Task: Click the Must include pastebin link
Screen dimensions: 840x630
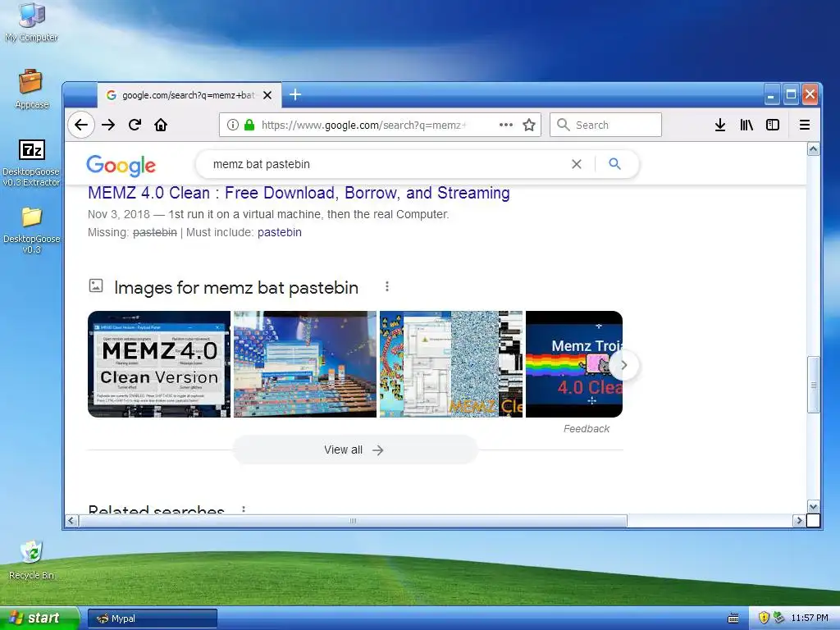Action: (x=280, y=232)
